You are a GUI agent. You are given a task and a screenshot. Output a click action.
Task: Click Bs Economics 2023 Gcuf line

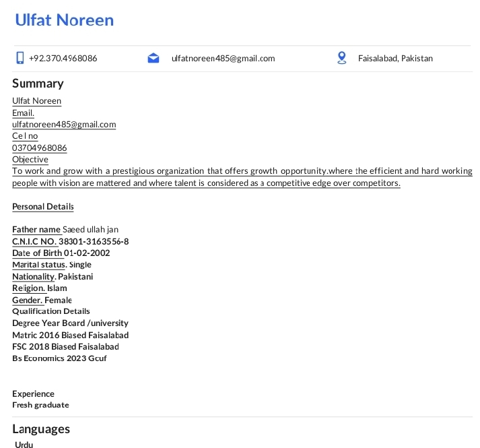tap(59, 358)
